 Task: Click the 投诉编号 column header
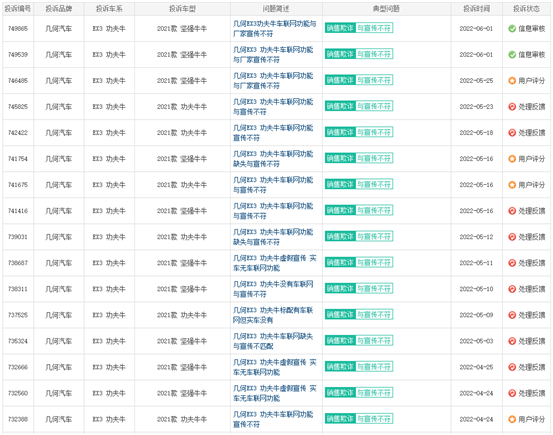pos(18,9)
